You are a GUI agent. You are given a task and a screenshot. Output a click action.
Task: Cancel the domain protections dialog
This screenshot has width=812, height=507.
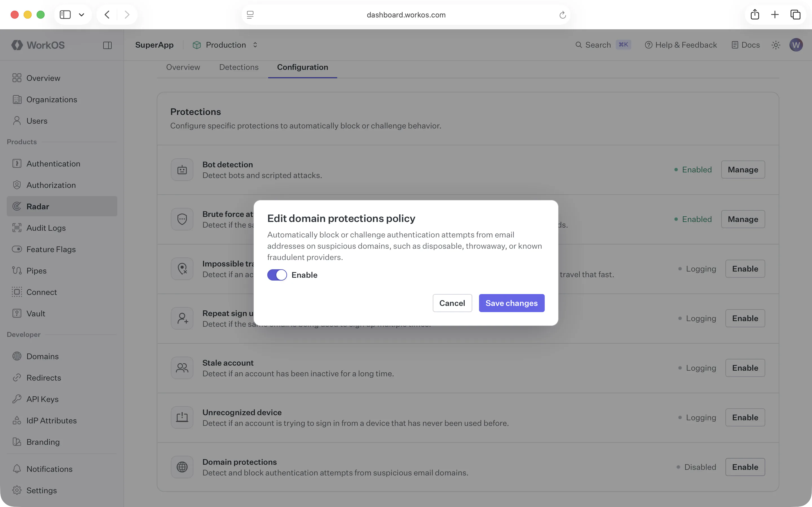(x=452, y=303)
